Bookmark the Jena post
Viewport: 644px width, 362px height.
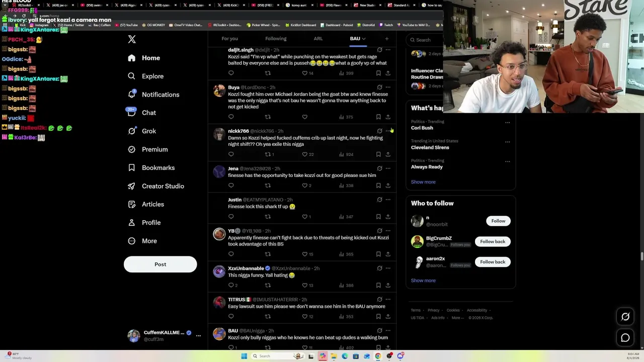[378, 186]
